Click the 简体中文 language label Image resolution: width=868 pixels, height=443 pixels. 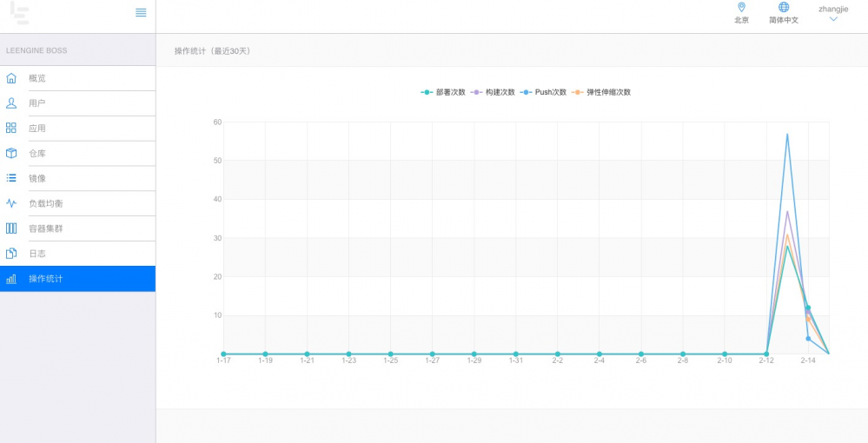(x=784, y=20)
